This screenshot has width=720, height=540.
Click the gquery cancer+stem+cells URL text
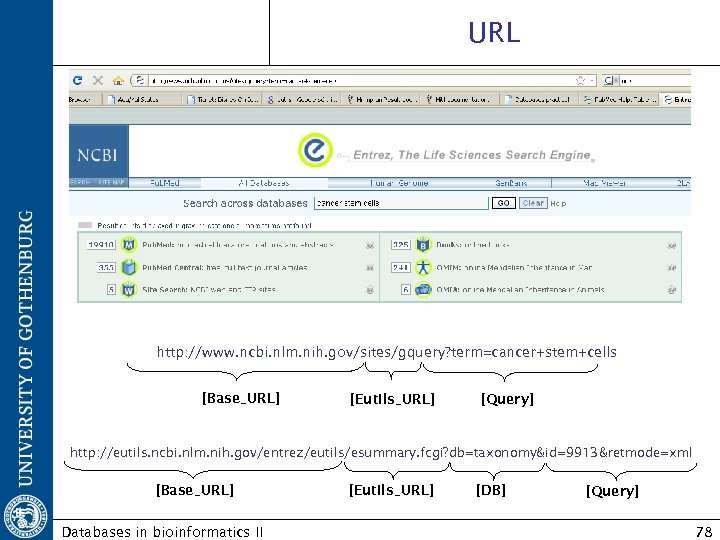[387, 352]
